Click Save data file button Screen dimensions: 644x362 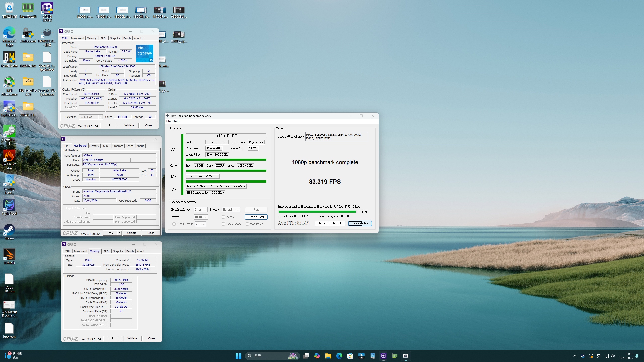[360, 223]
